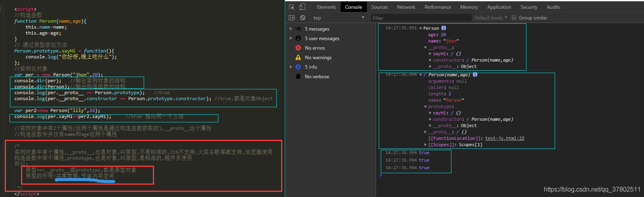644x197 pixels.
Task: Select the No verbose sidebar row
Action: tap(330, 76)
